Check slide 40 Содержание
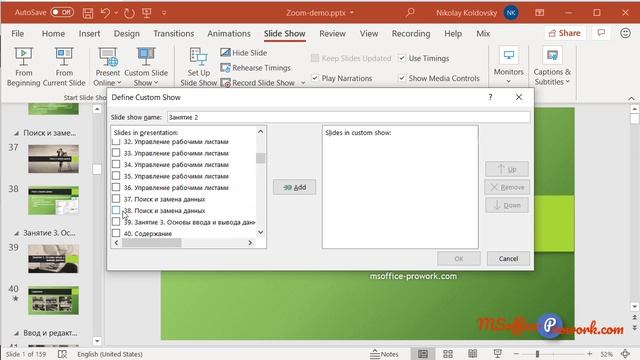 (116, 233)
